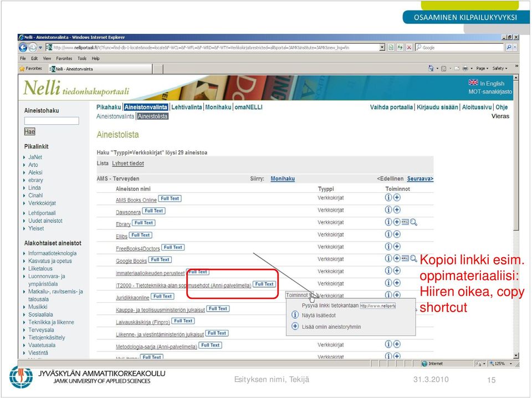
Task: Open the omaNELLI tab
Action: [x=248, y=107]
